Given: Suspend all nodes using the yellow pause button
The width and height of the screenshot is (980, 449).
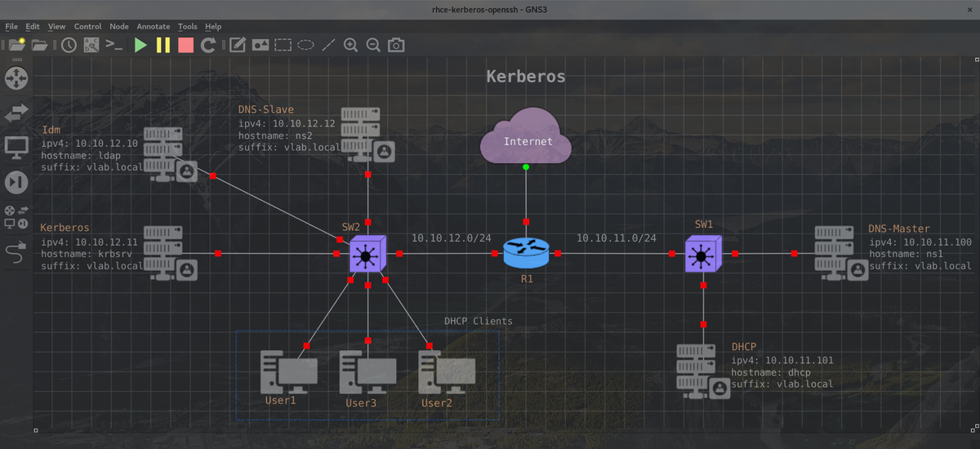Looking at the screenshot, I should (x=163, y=45).
